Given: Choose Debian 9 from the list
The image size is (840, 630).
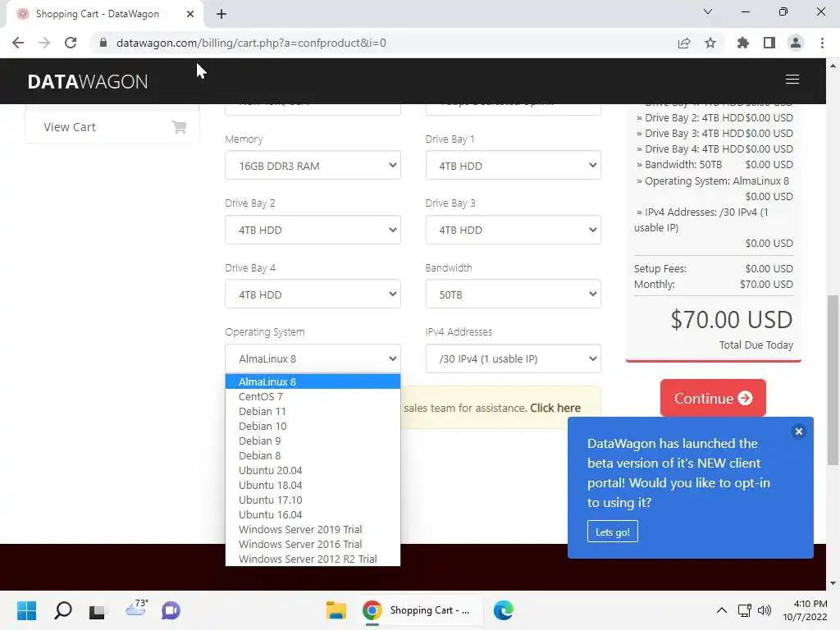Looking at the screenshot, I should [313, 441].
